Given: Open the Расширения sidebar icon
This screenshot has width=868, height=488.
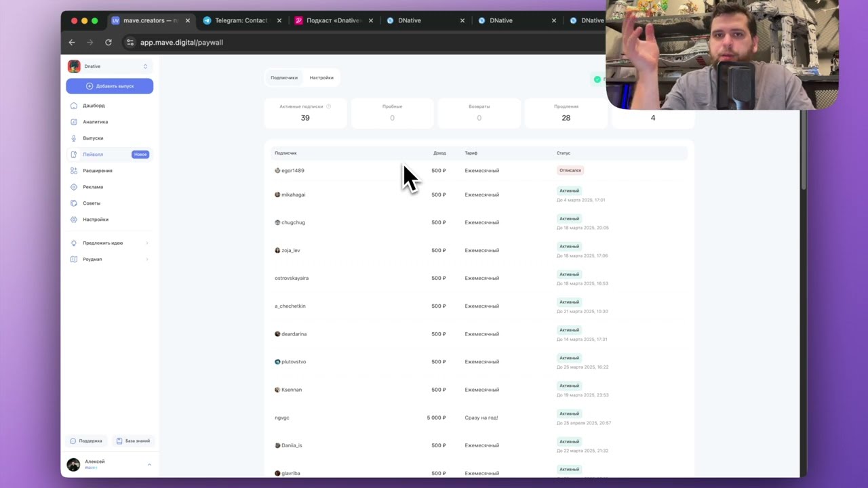Looking at the screenshot, I should coord(74,171).
